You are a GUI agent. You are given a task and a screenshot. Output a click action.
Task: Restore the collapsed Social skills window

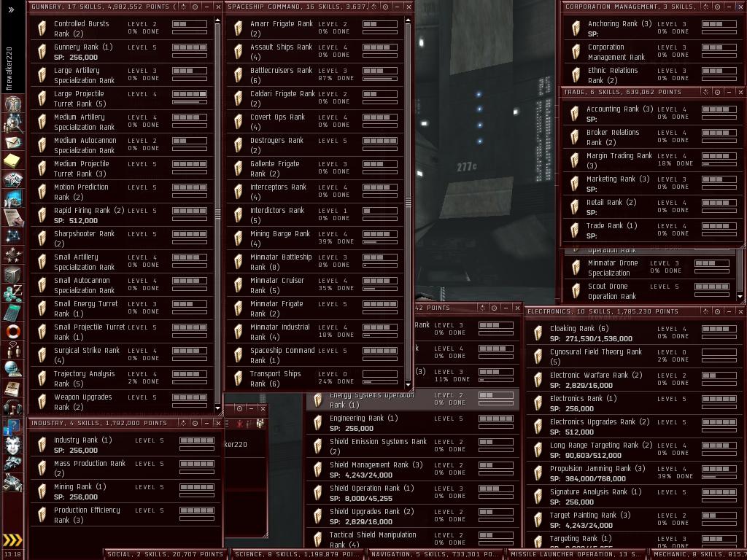click(166, 554)
